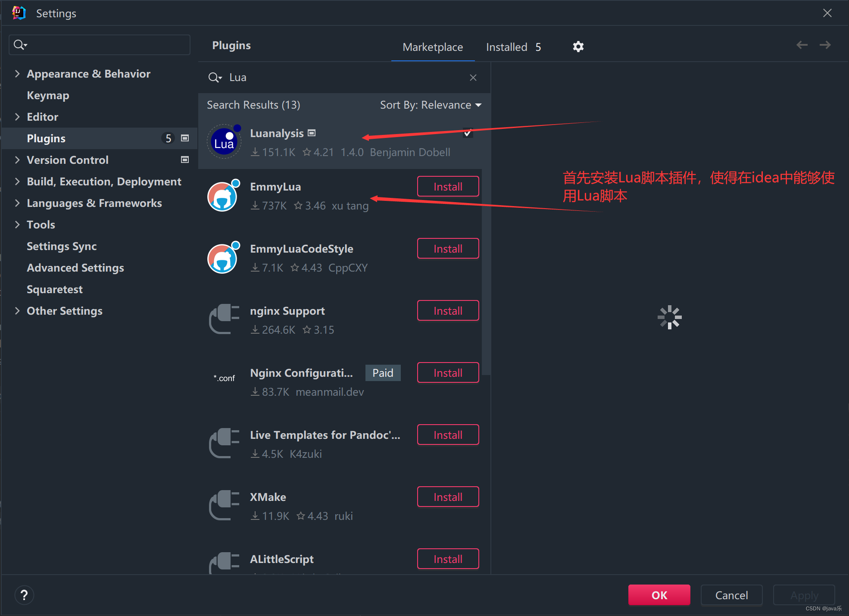This screenshot has height=616, width=849.
Task: Click the help question mark button
Action: pyautogui.click(x=24, y=595)
